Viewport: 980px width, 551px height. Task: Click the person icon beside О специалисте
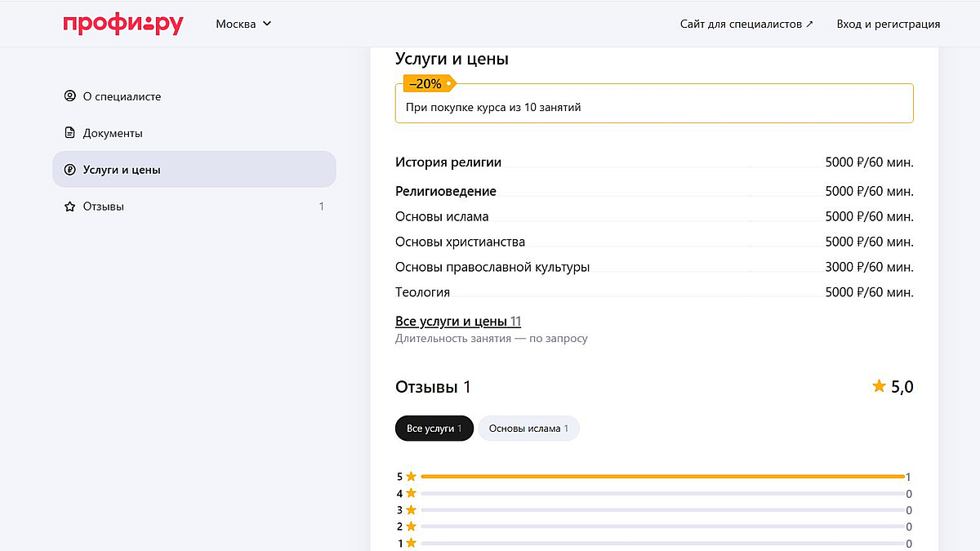[69, 96]
